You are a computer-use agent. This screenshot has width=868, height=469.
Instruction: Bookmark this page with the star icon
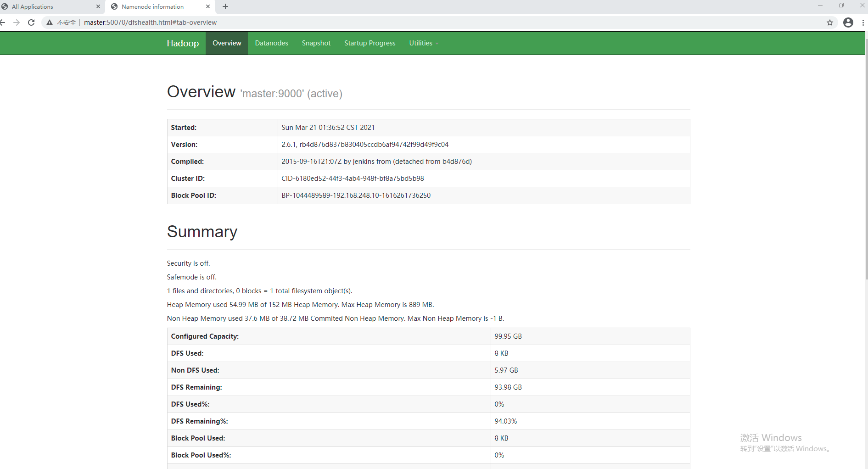click(830, 22)
